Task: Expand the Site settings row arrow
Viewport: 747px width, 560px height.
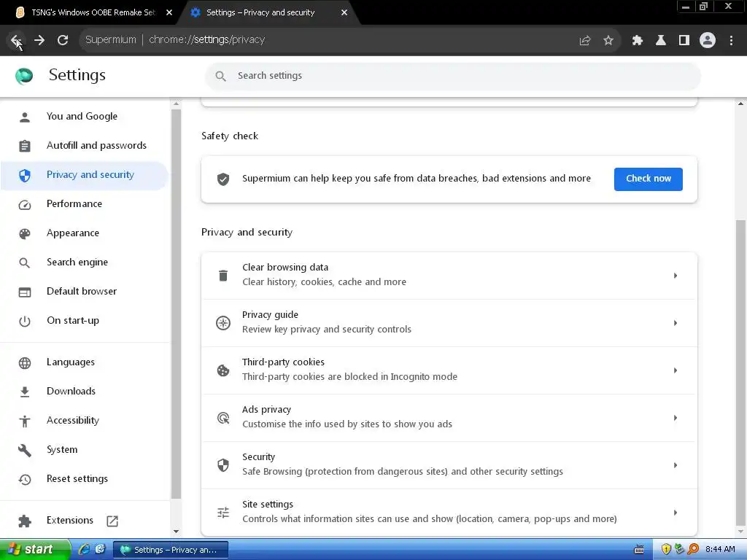Action: 676,513
